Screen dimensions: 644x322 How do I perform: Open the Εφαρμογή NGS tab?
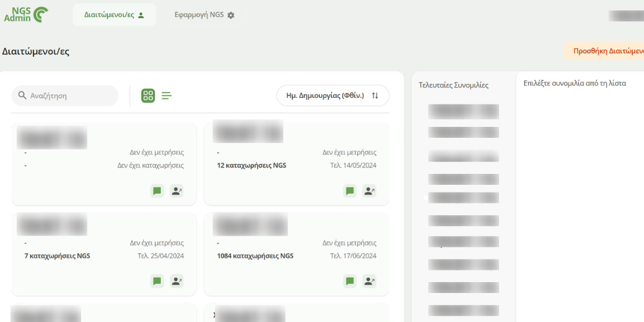coord(204,15)
